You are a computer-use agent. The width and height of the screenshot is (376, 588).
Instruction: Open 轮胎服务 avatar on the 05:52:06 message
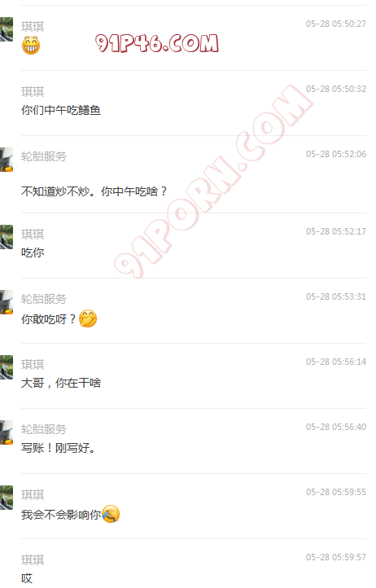click(x=7, y=160)
